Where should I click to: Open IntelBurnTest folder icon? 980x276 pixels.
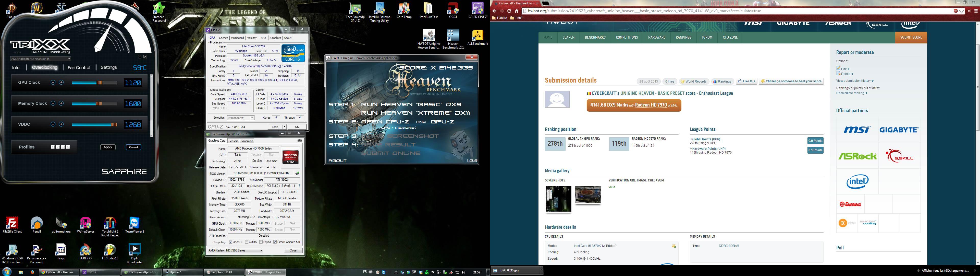[428, 10]
